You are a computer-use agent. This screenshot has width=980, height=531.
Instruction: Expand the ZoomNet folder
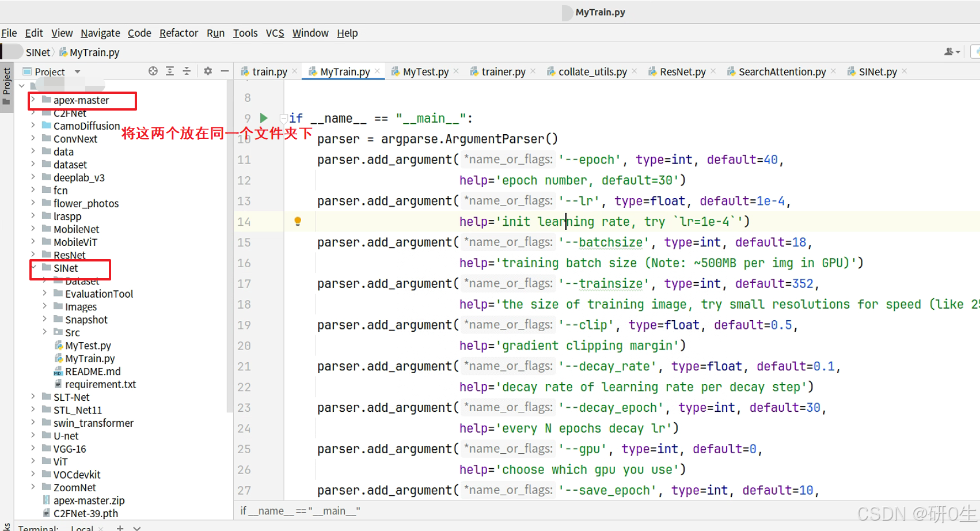click(x=33, y=487)
